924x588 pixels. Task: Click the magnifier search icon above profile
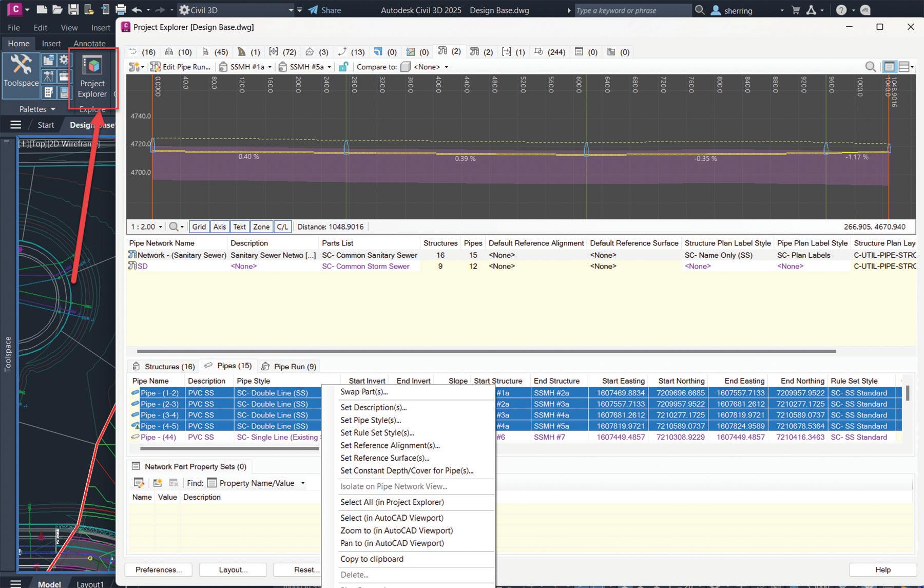click(870, 67)
